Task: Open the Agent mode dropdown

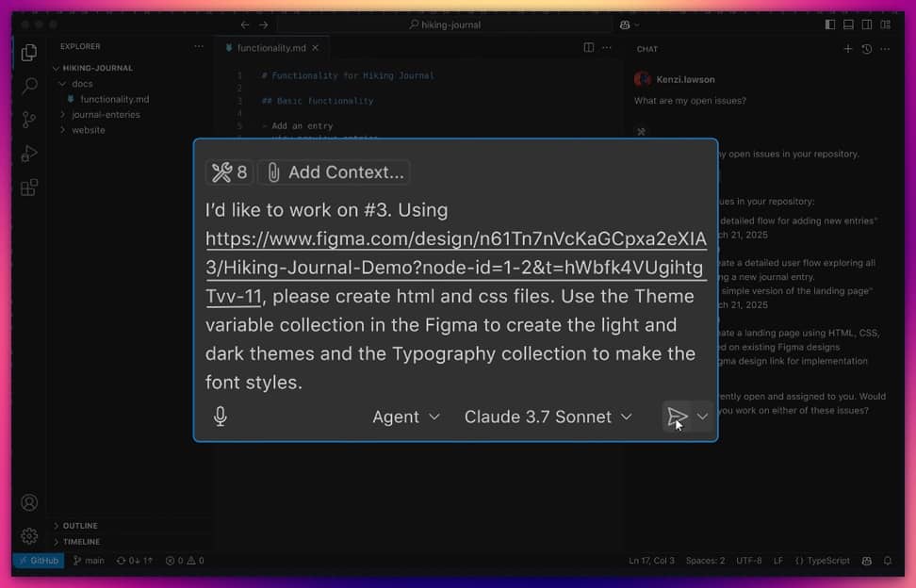Action: point(406,416)
